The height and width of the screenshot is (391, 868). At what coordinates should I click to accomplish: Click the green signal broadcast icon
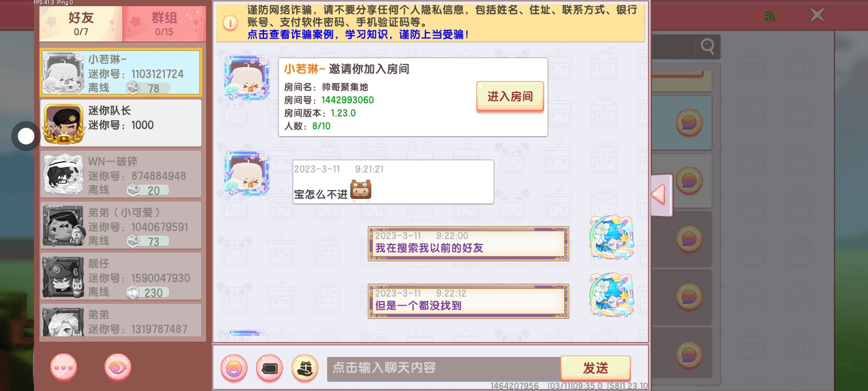pyautogui.click(x=770, y=16)
